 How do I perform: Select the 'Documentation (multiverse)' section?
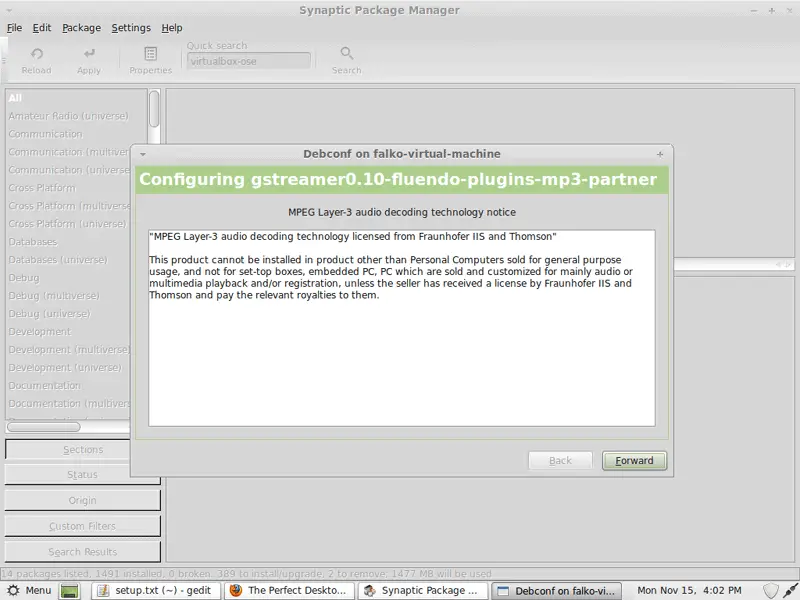click(x=69, y=404)
